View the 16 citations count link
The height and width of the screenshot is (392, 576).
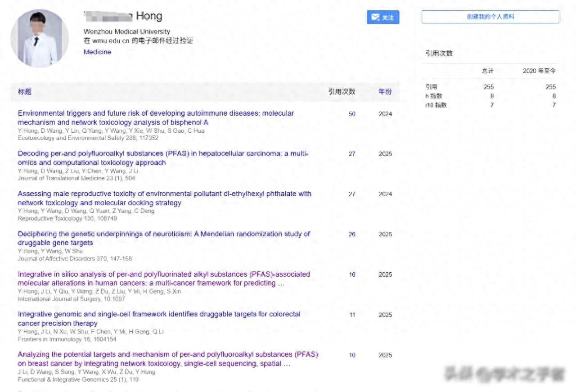352,275
